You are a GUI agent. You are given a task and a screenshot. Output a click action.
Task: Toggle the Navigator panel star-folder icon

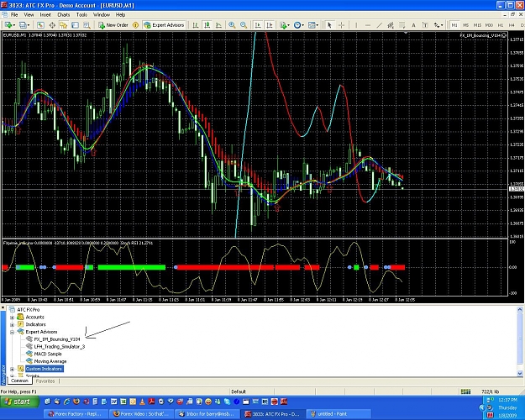(63, 25)
